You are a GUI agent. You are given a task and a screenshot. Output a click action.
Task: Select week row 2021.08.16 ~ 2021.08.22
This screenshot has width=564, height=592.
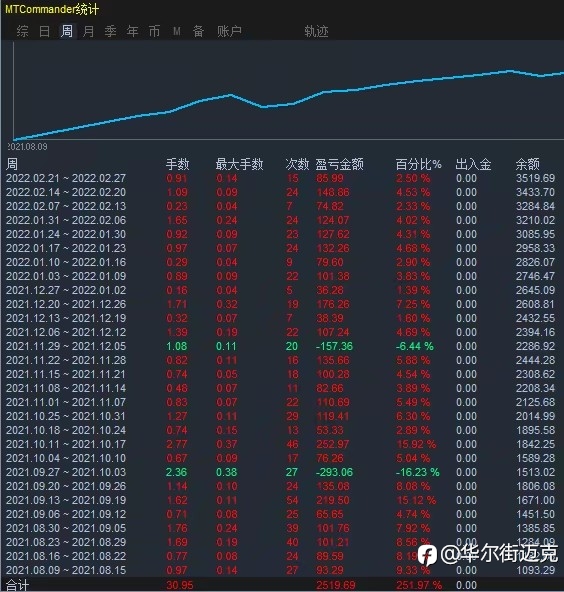coord(281,555)
